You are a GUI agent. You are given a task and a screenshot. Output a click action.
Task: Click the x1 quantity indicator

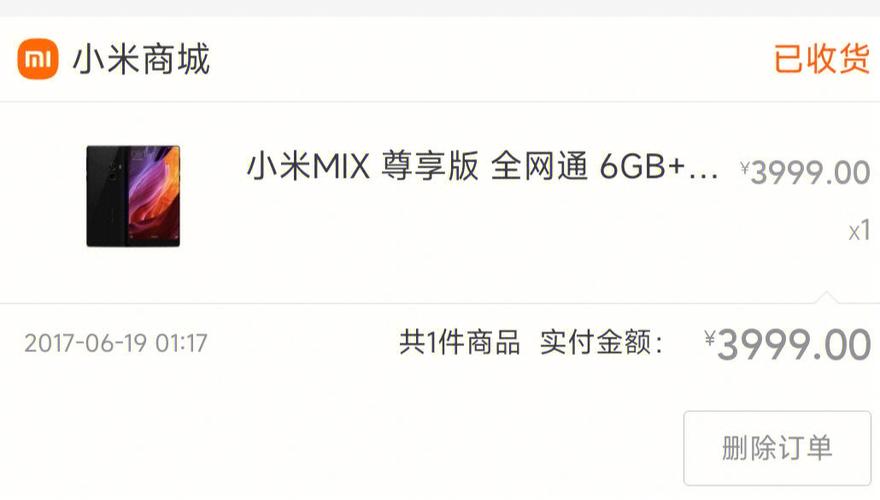859,231
